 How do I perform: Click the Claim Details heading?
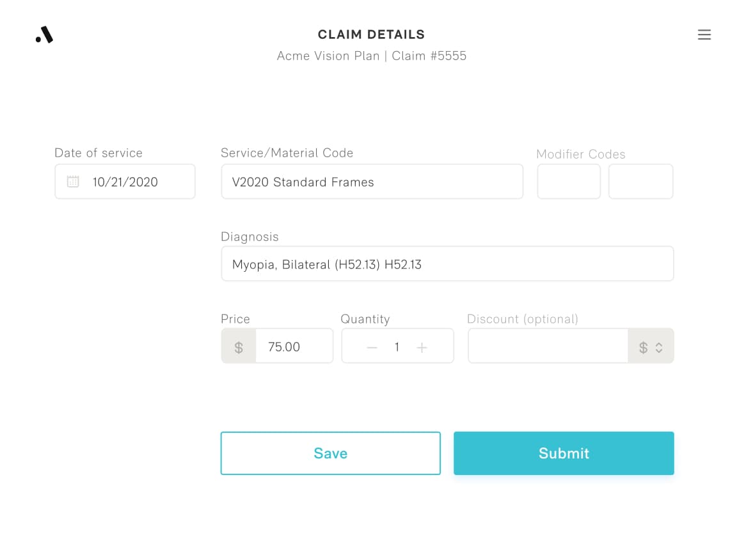coord(371,35)
